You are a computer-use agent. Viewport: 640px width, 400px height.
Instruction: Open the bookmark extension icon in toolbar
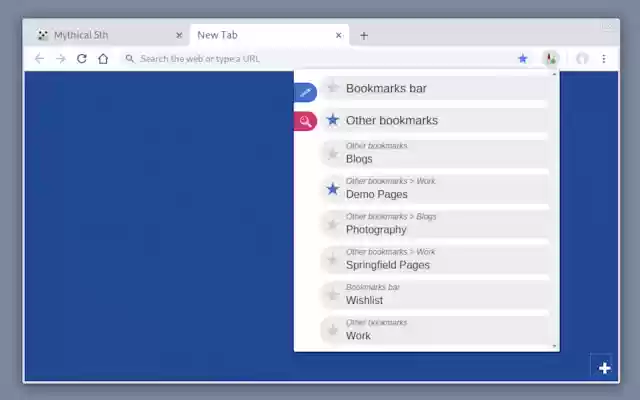551,59
